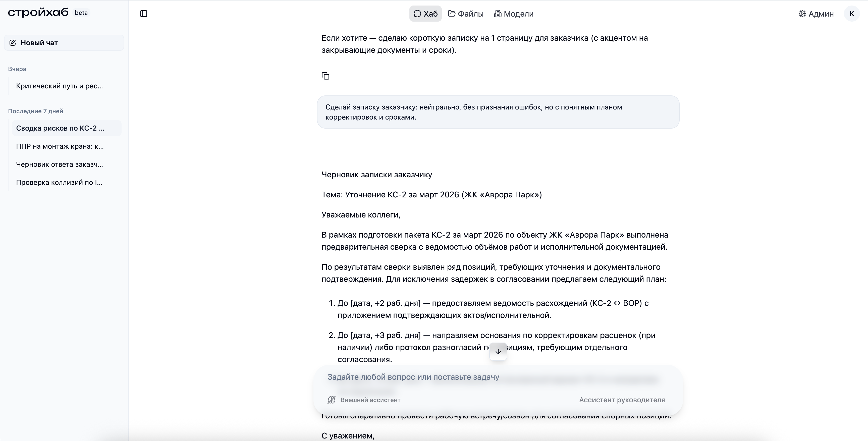The height and width of the screenshot is (441, 868).
Task: Switch to the Файлы tab
Action: [466, 14]
